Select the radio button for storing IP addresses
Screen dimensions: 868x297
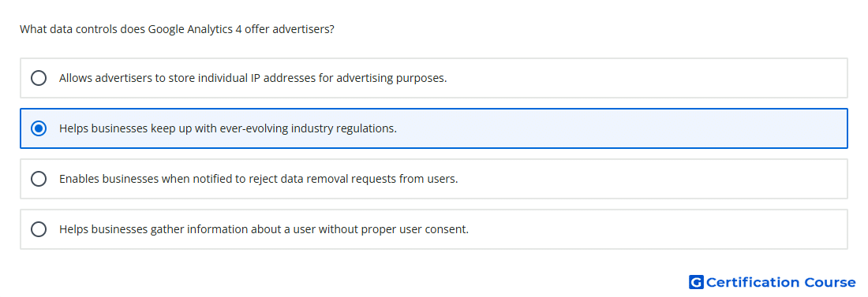pos(39,78)
